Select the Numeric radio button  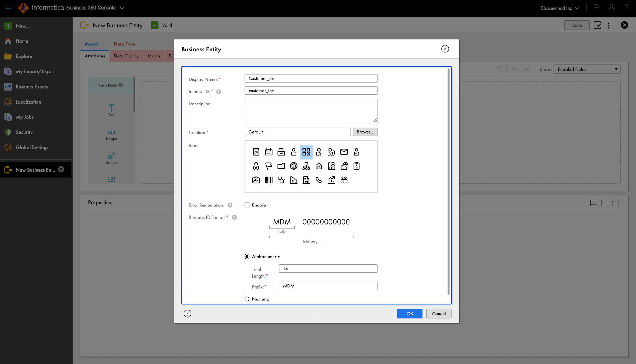(x=247, y=299)
